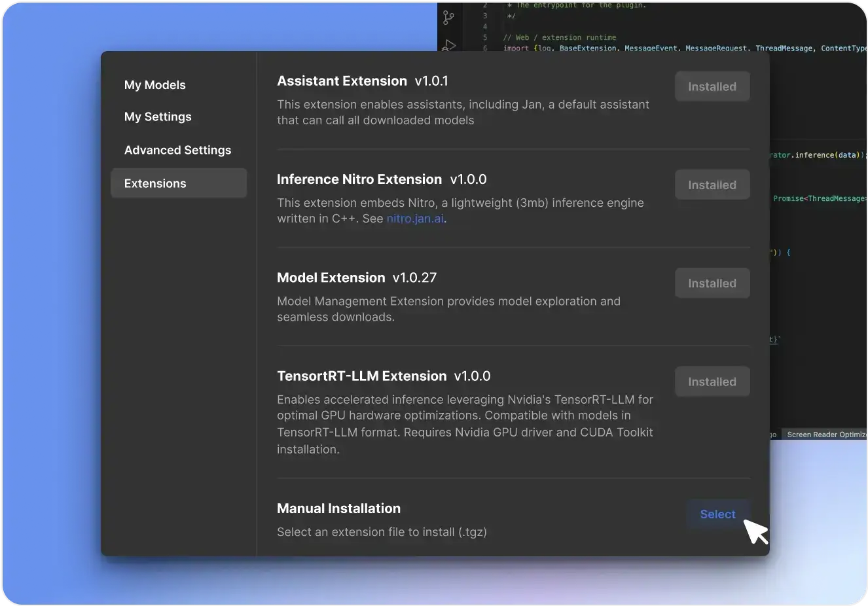
Task: Click the Assistant Extension title
Action: point(342,81)
